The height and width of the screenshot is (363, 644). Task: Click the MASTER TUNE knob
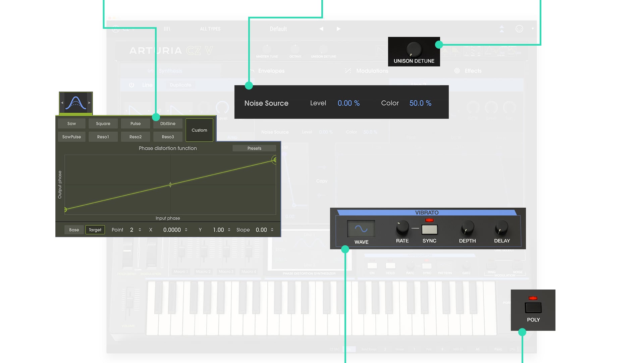pyautogui.click(x=267, y=49)
